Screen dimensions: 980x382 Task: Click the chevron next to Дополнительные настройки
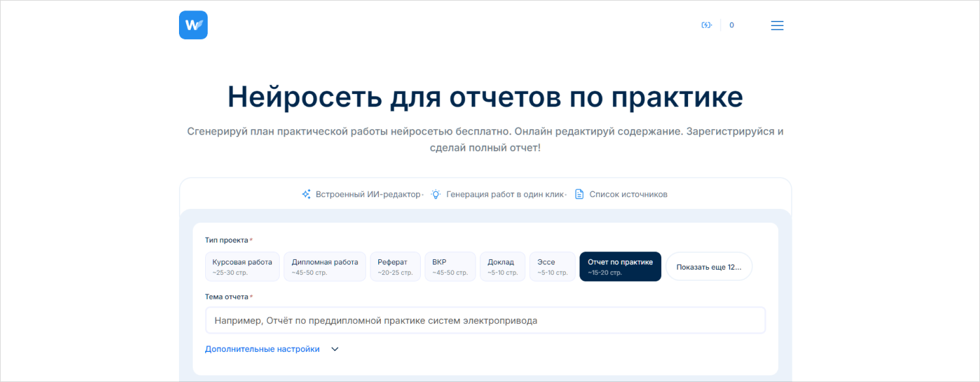tap(335, 349)
